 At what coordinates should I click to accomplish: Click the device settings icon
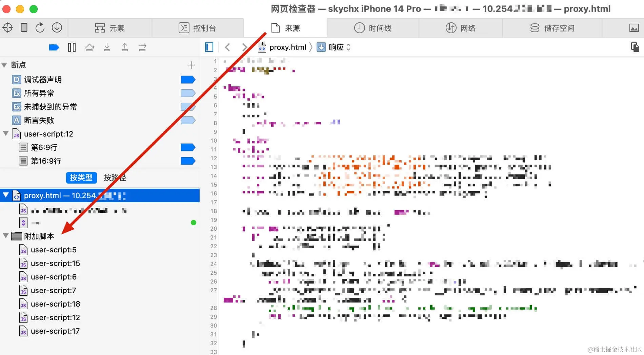(x=24, y=27)
